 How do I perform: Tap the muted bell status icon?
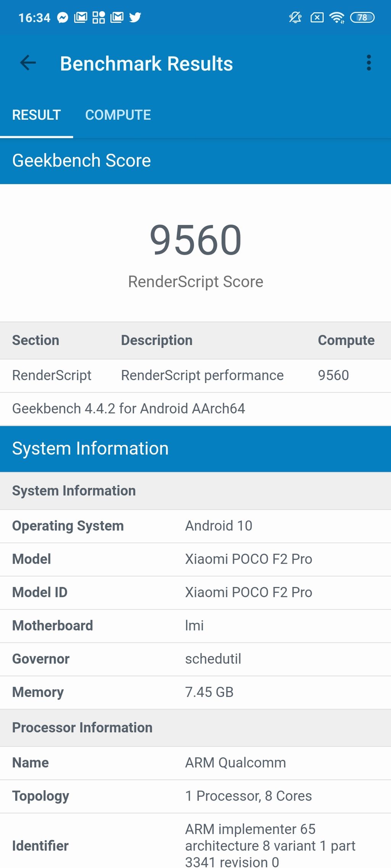(295, 18)
